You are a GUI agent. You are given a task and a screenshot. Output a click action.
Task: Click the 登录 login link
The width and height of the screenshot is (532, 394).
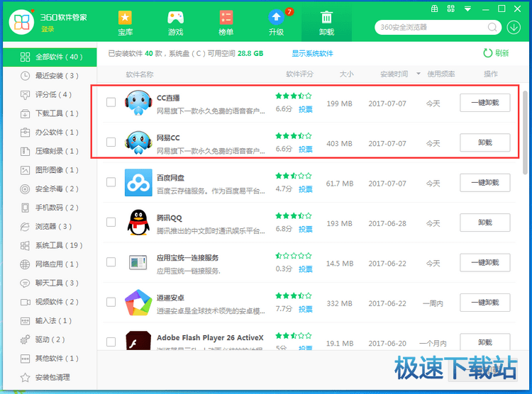(48, 29)
